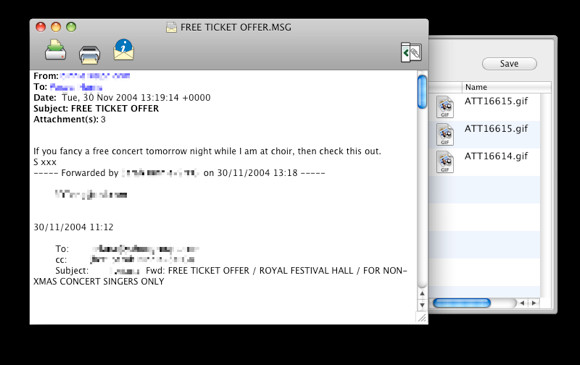This screenshot has width=580, height=365.
Task: Open message info envelope icon
Action: [x=124, y=50]
